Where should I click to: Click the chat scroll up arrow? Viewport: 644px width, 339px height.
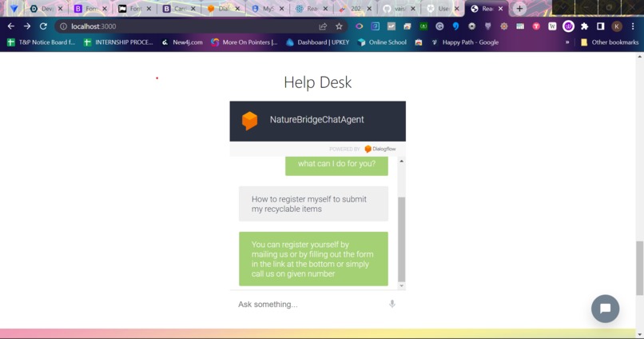(x=402, y=161)
